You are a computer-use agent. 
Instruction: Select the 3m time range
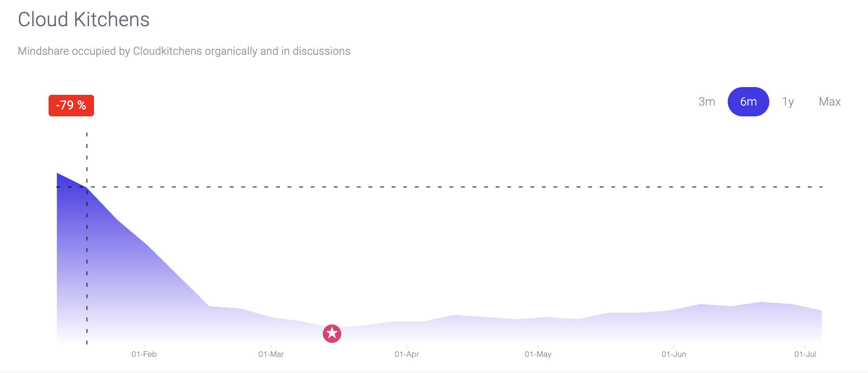(707, 102)
